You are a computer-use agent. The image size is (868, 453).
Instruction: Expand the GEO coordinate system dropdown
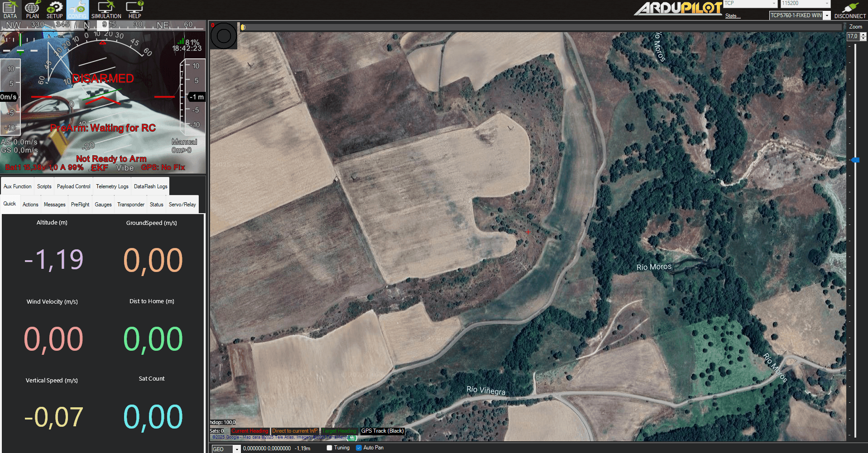point(236,449)
